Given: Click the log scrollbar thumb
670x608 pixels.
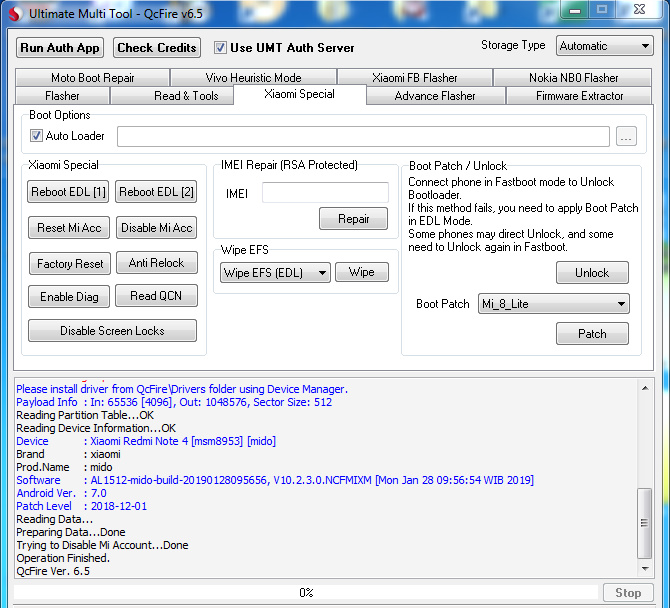Looking at the screenshot, I should [644, 523].
